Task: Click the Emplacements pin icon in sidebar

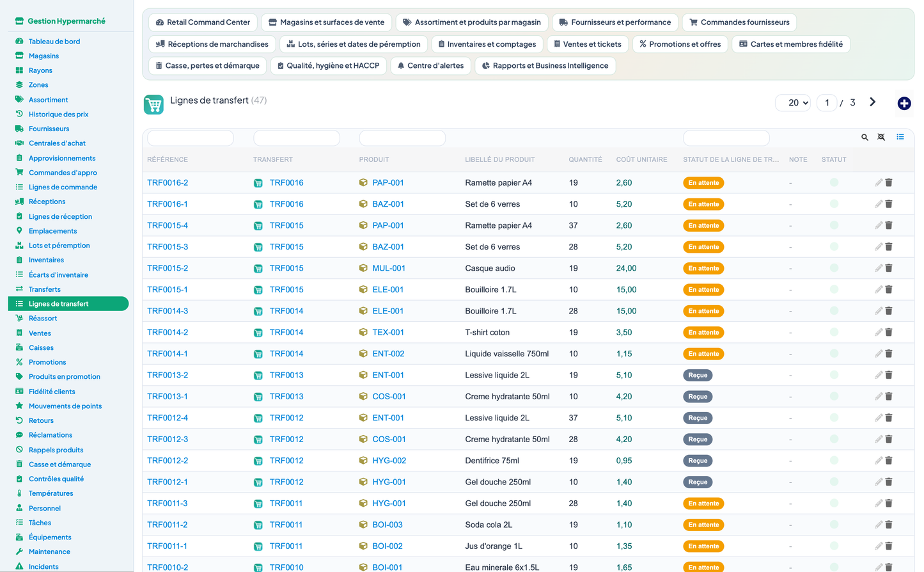Action: [x=19, y=230]
